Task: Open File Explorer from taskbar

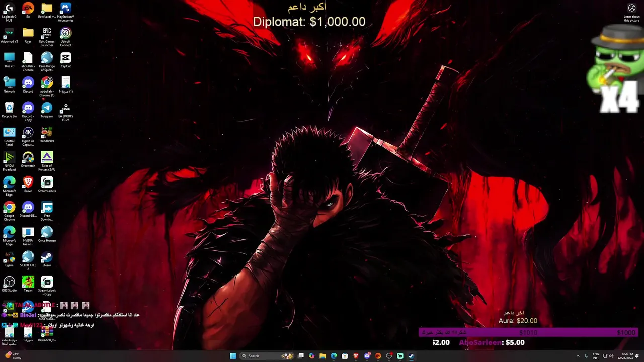Action: tap(323, 356)
